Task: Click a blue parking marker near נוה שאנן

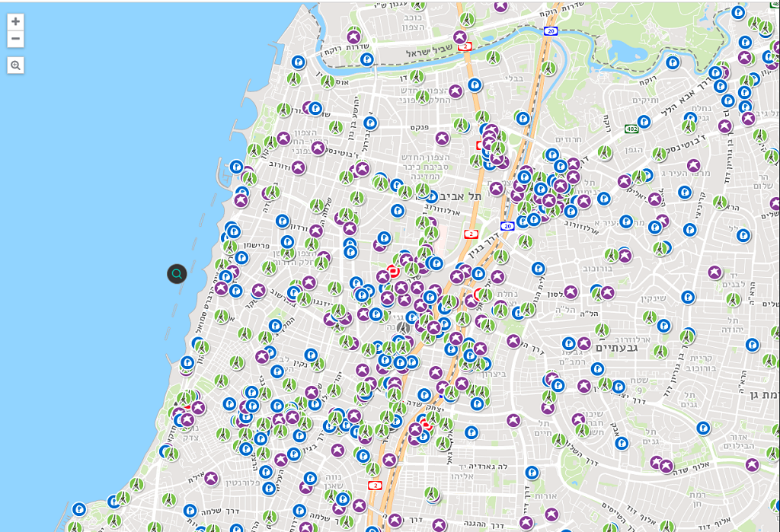Action: (310, 479)
